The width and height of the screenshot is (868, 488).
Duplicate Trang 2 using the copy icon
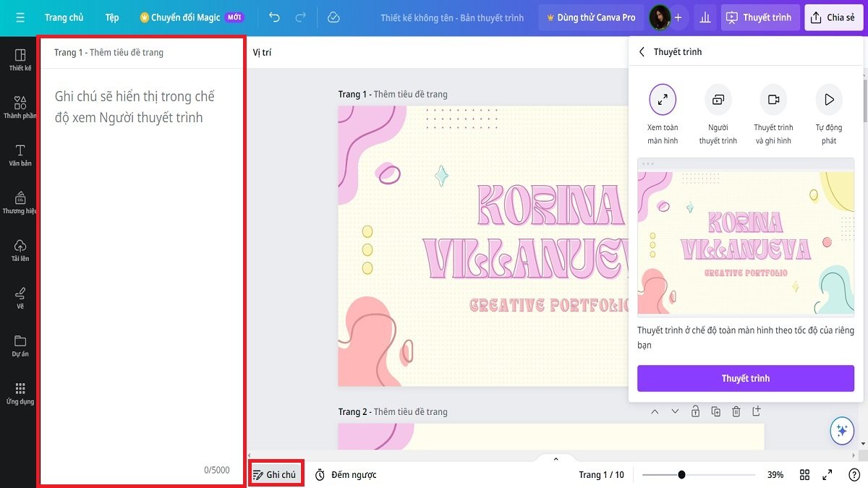click(715, 411)
